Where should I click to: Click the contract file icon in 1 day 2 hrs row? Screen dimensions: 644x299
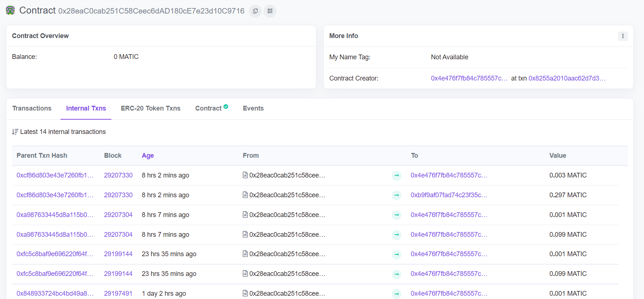[245, 293]
